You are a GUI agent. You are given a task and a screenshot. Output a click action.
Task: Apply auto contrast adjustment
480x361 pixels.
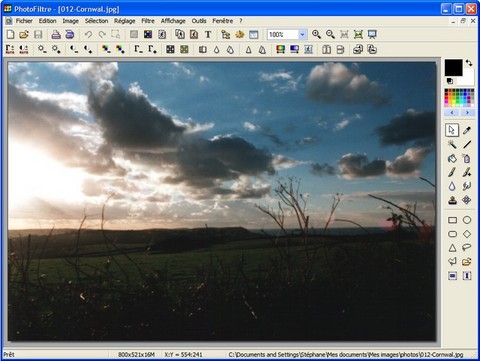coord(24,50)
